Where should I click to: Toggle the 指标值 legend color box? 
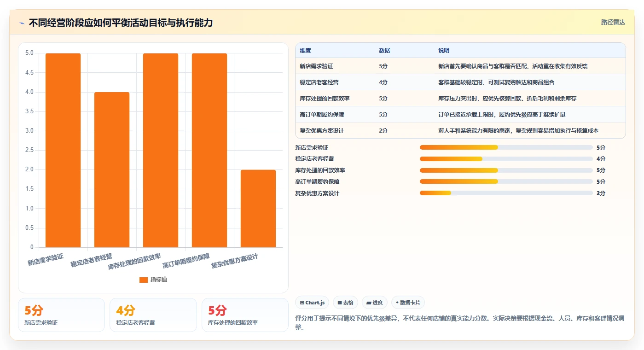(x=144, y=280)
